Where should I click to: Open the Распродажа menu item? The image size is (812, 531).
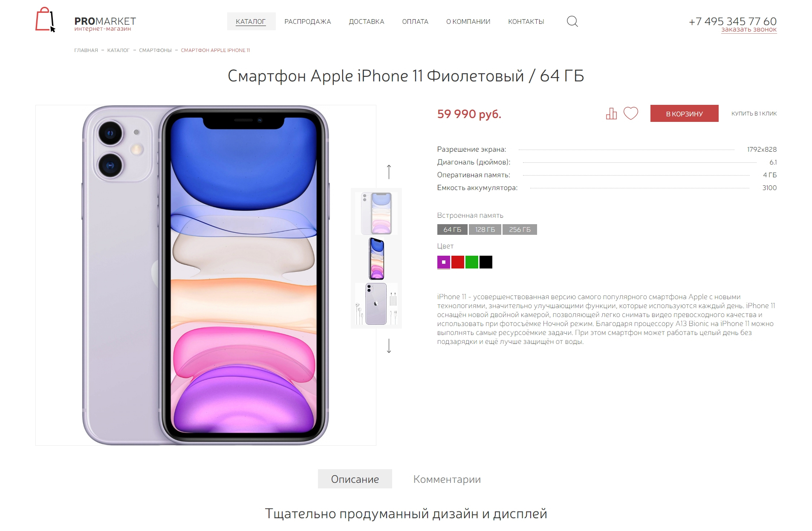308,21
